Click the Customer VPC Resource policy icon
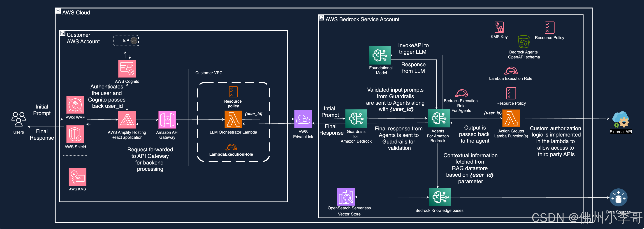This screenshot has width=644, height=229. point(233,92)
